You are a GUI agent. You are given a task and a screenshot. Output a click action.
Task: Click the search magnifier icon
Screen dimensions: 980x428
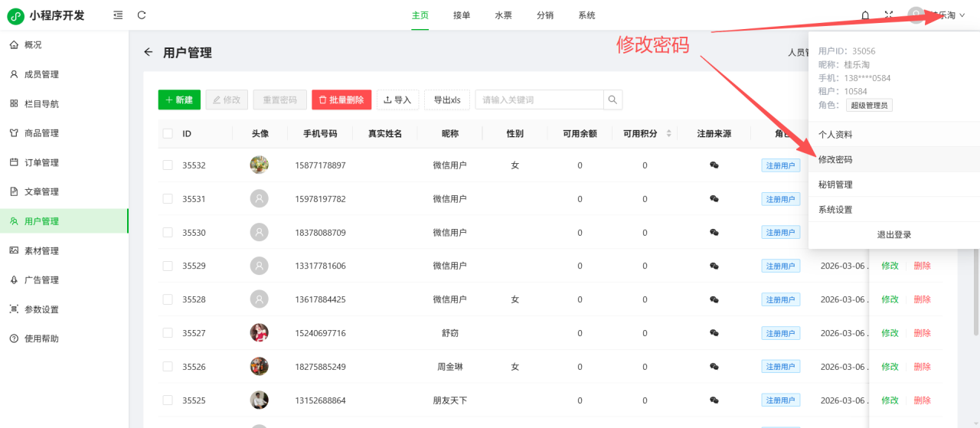pyautogui.click(x=612, y=100)
